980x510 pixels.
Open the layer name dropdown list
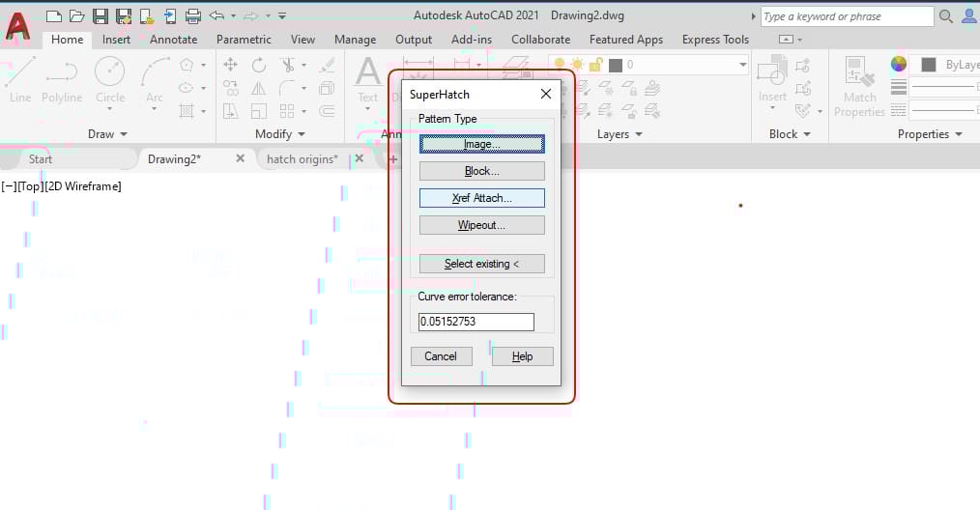742,65
